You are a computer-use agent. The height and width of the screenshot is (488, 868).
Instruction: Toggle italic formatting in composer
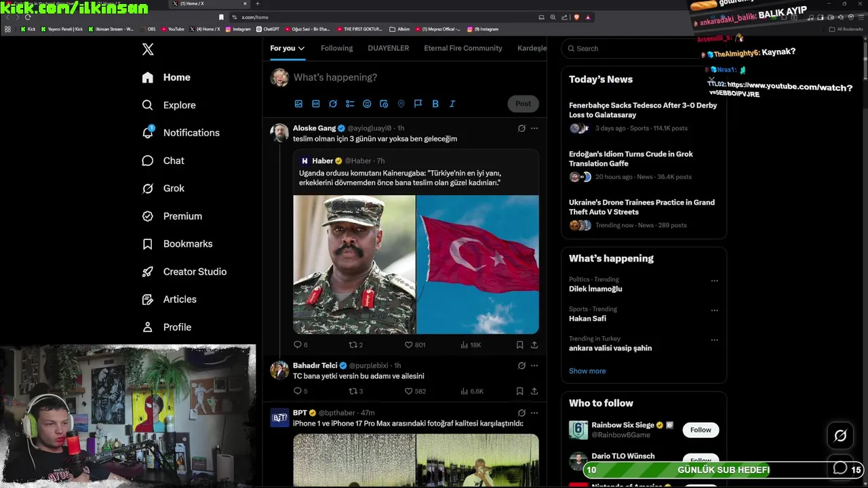tap(452, 104)
